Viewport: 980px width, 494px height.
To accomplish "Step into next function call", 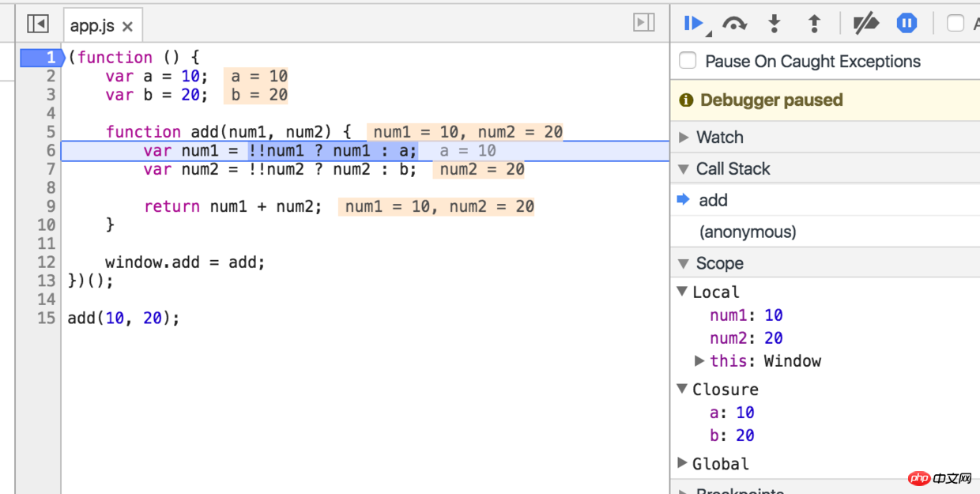I will point(775,24).
